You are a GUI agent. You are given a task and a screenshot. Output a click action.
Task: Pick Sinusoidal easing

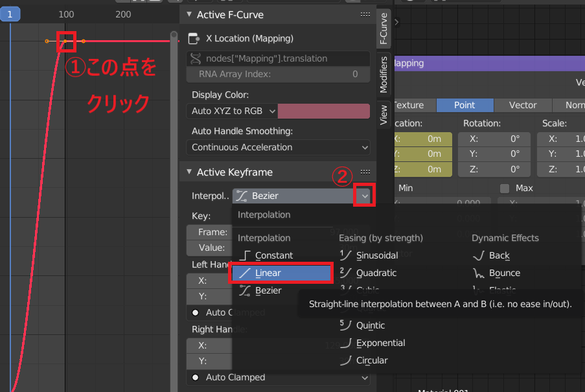click(377, 255)
